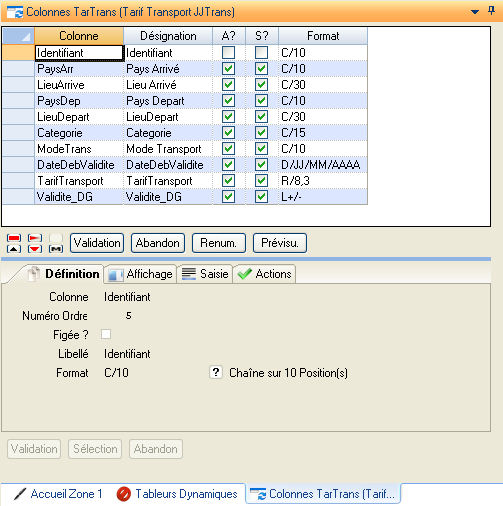The image size is (503, 506).
Task: Click the red right-pointing arrow icon
Action: 35,238
